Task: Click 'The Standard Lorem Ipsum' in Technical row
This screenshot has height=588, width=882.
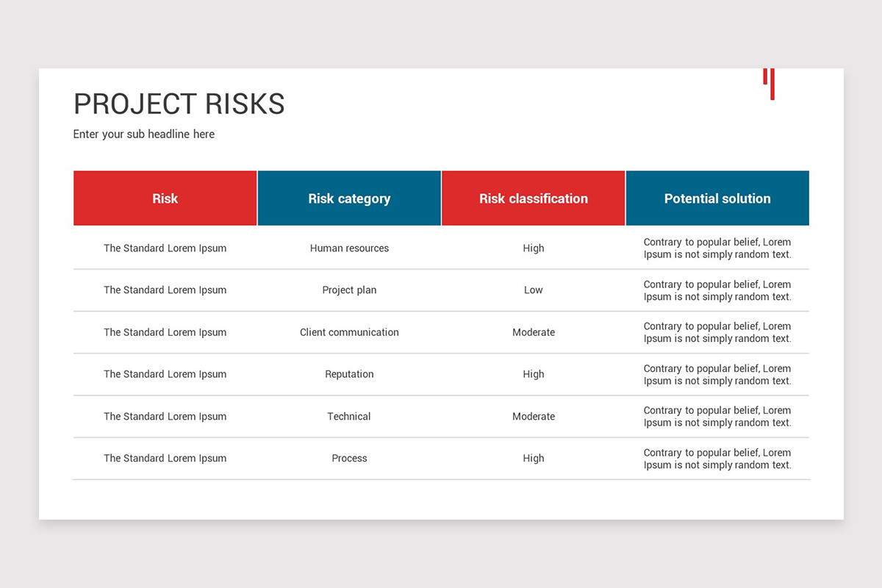Action: click(x=165, y=416)
